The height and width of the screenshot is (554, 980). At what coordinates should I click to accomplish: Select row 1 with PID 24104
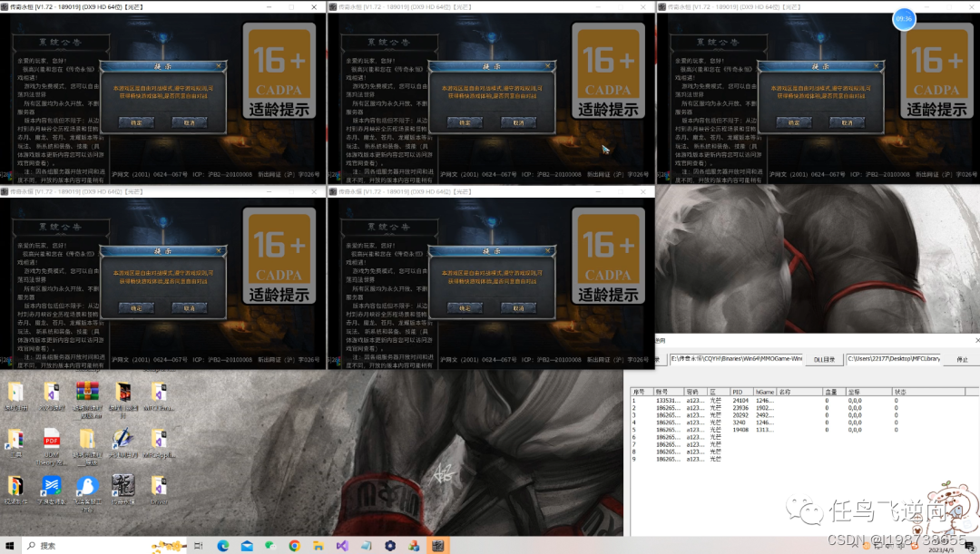[x=799, y=401]
